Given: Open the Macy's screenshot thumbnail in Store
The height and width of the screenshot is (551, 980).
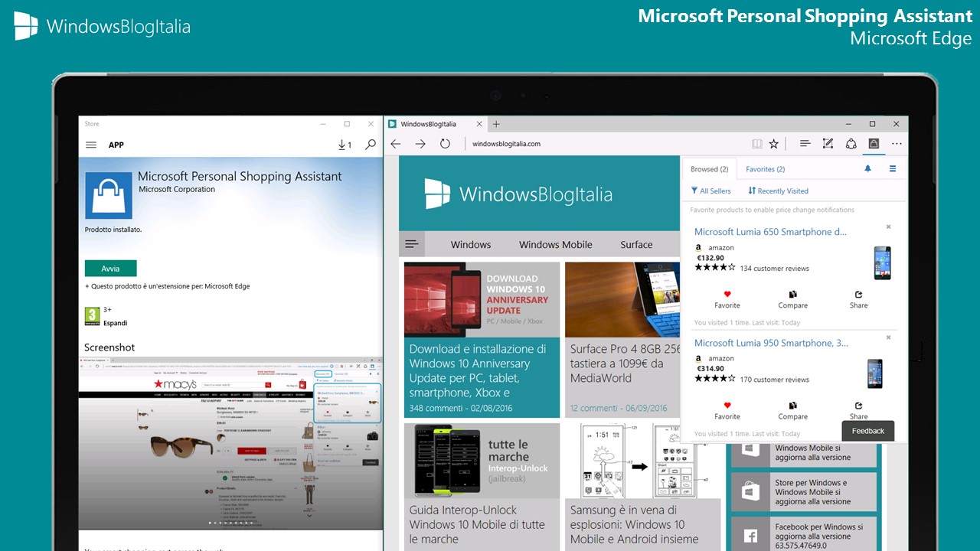Looking at the screenshot, I should pyautogui.click(x=230, y=442).
